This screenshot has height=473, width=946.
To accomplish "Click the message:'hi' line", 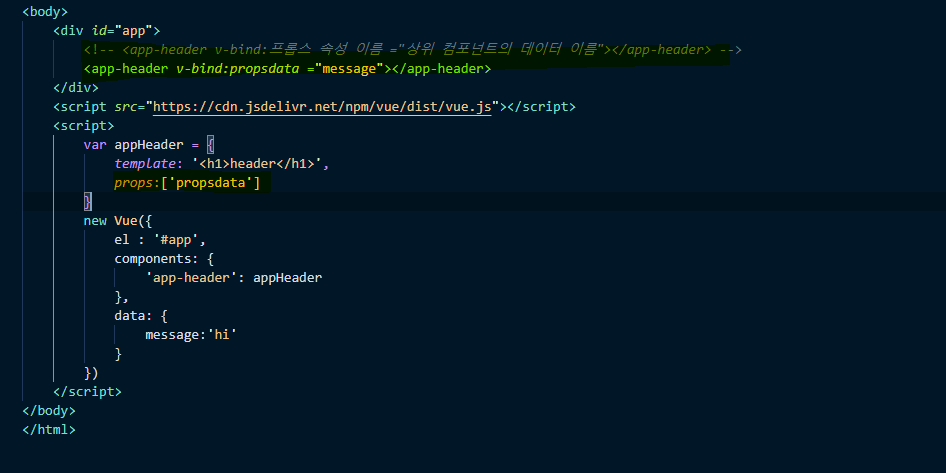I will click(191, 335).
